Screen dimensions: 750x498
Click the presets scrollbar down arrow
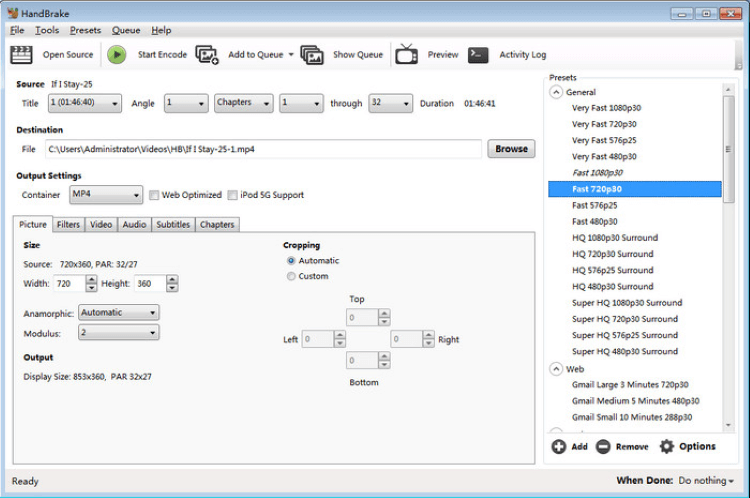pyautogui.click(x=728, y=425)
